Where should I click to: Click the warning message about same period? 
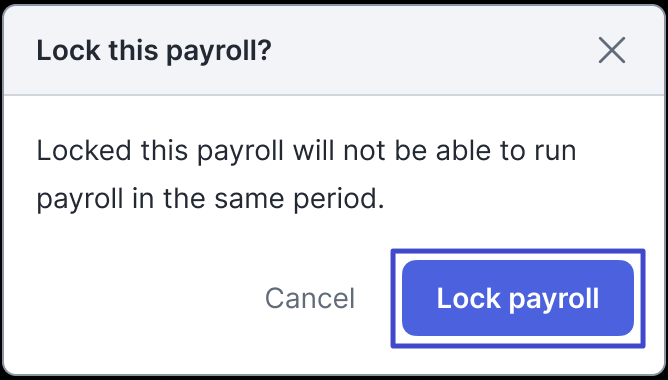306,175
